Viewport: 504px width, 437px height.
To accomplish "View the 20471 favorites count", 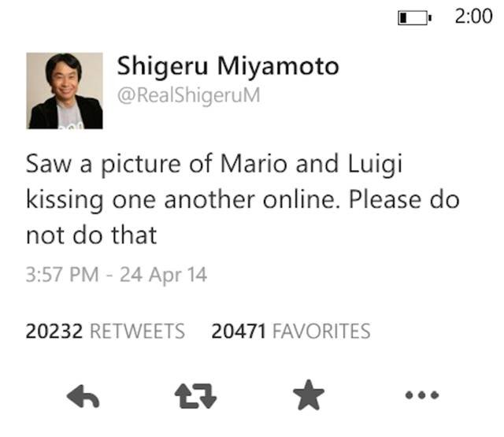I will point(239,331).
